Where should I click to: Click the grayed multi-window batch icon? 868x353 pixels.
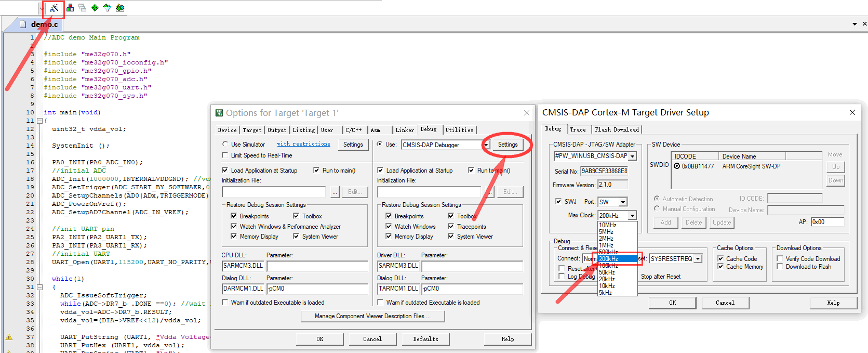pos(82,8)
